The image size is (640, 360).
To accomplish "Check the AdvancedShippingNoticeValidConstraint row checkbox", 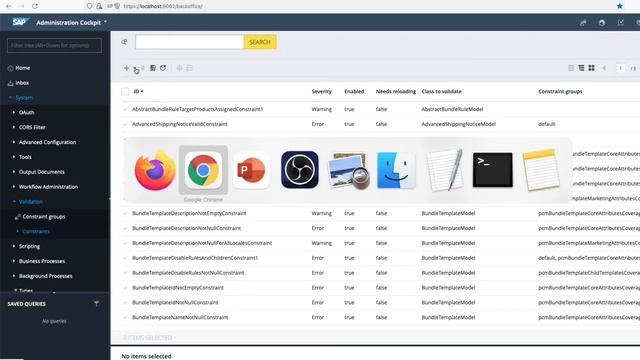I will (125, 124).
